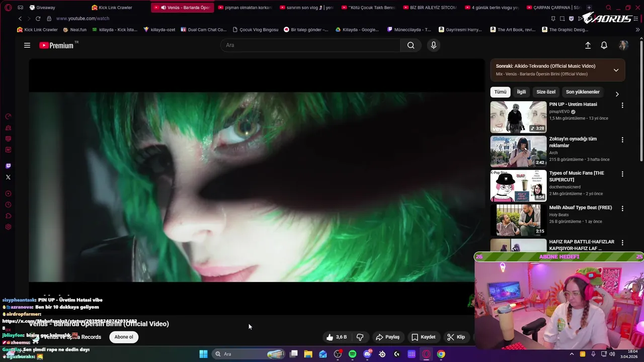Screen dimensions: 644x362
Task: Open the YouTube hamburger guide menu
Action: tap(27, 45)
